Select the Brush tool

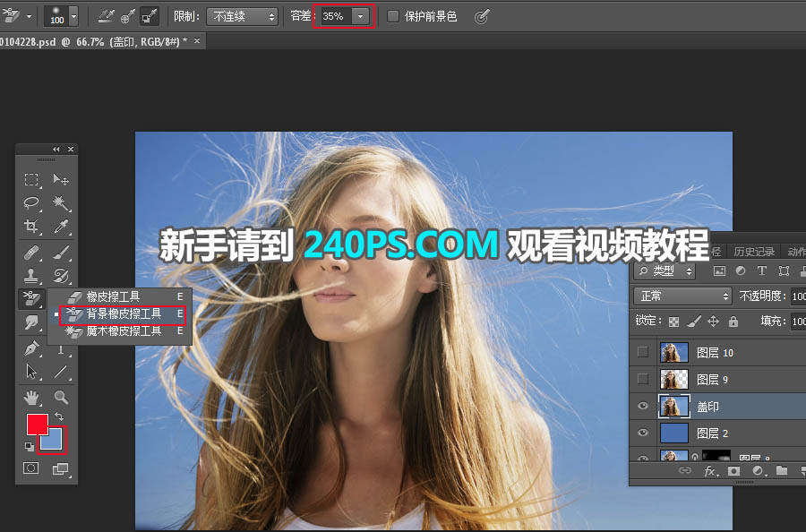pyautogui.click(x=61, y=253)
